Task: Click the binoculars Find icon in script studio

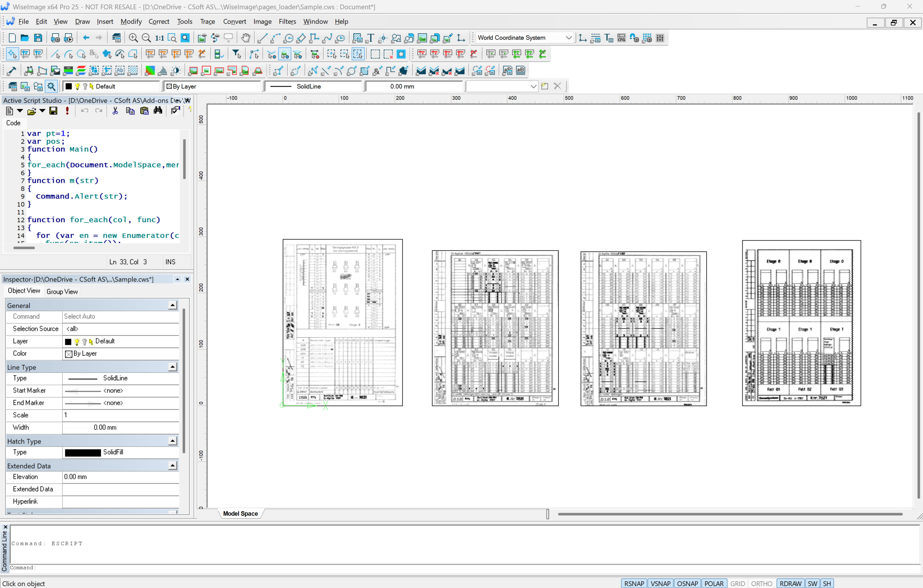Action: coord(158,111)
